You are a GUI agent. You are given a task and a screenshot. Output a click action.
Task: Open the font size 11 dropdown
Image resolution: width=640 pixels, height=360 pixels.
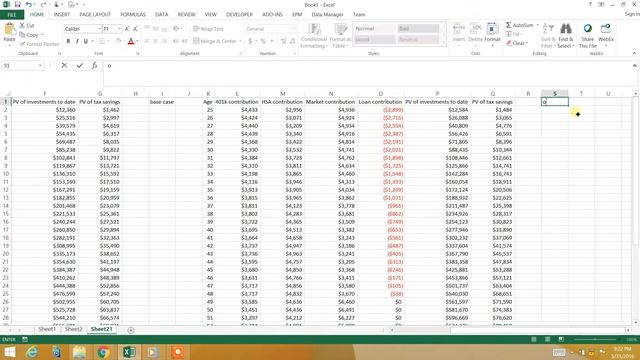(x=119, y=29)
